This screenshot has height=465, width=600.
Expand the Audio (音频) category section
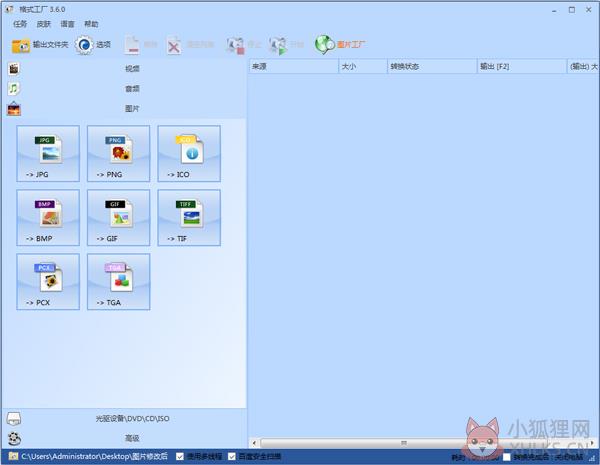pos(124,89)
